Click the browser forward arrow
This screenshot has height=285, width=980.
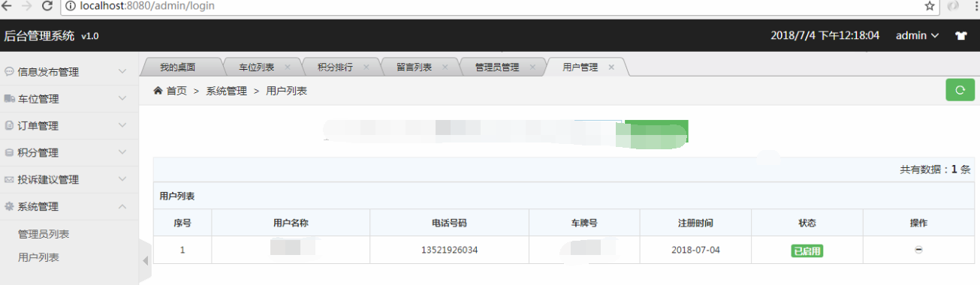pos(27,6)
